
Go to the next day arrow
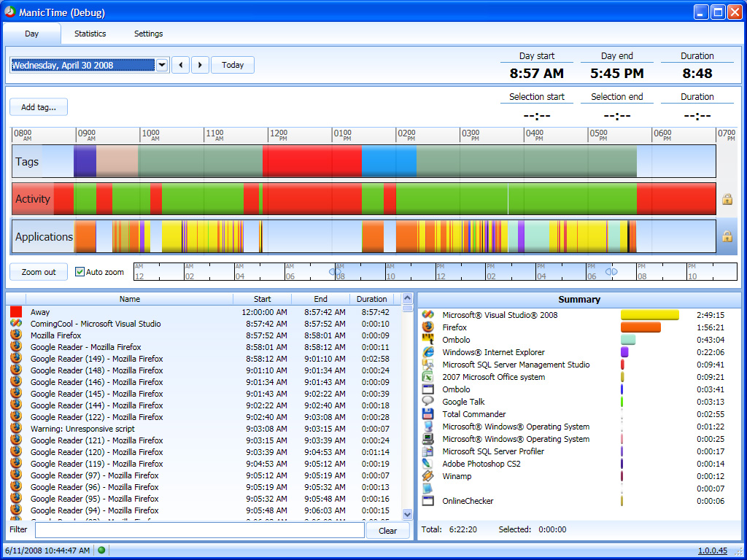pos(201,65)
